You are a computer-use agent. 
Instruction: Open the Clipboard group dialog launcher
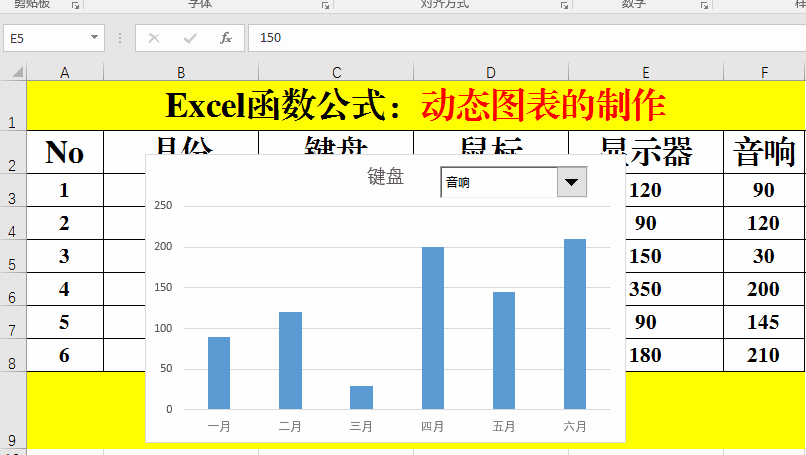(x=76, y=5)
